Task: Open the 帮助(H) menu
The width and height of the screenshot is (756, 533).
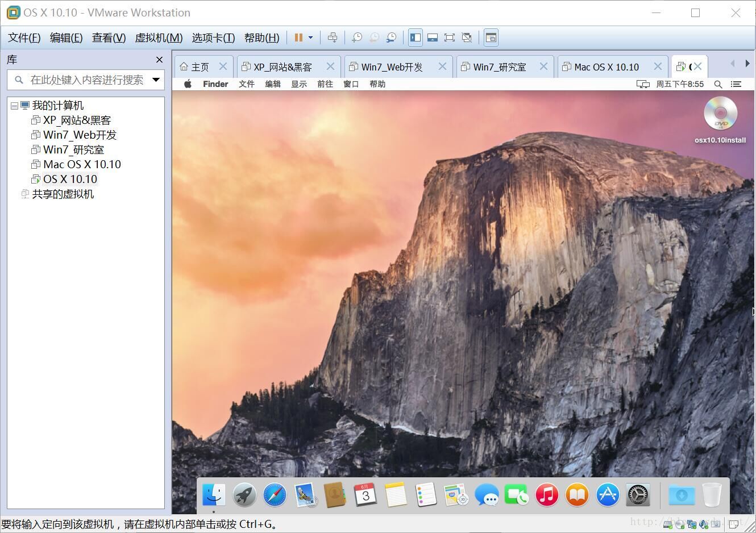Action: click(261, 38)
